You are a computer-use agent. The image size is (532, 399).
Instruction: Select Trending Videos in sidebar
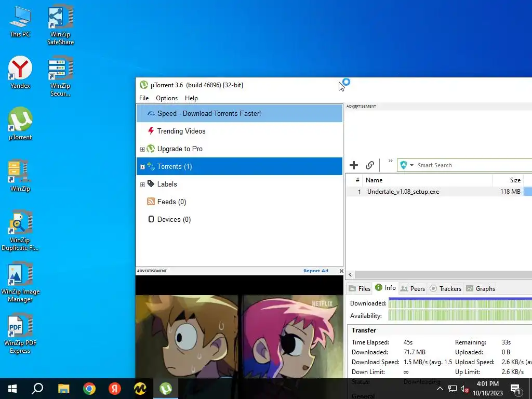click(240, 131)
